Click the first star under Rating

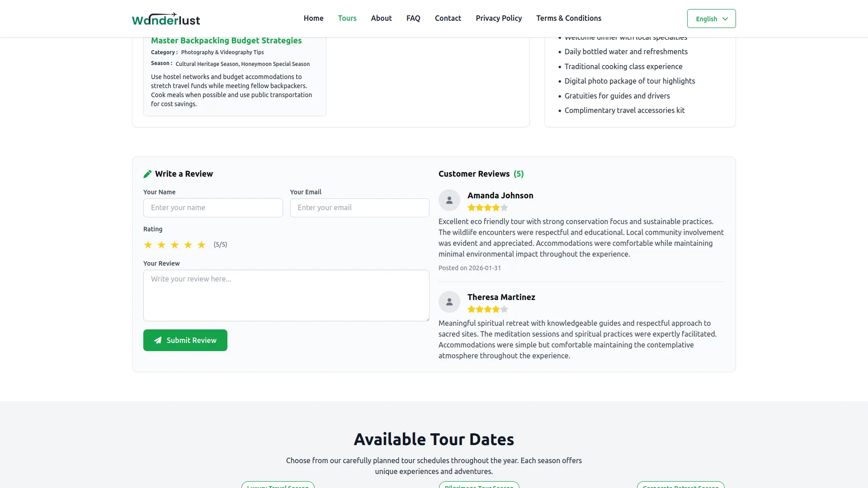pos(148,244)
